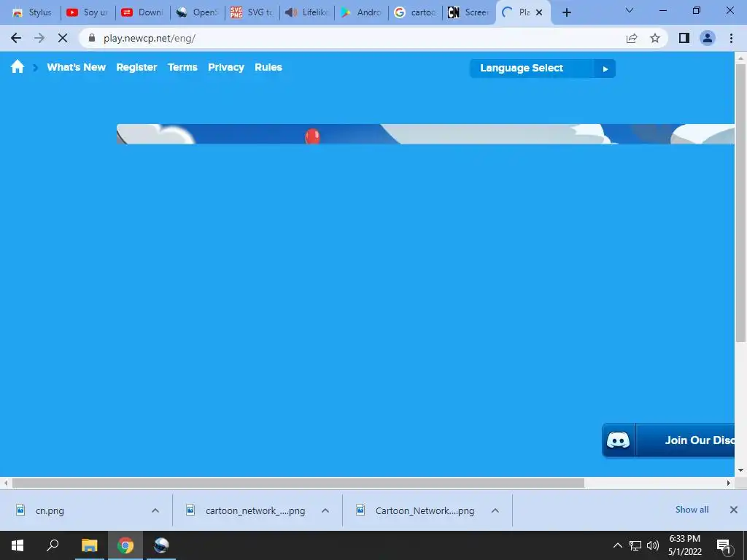Open the cartoon_network_....png download

pos(255,510)
